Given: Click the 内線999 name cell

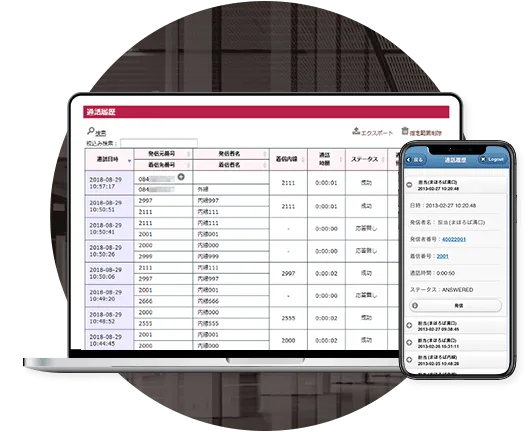Looking at the screenshot, I should pos(231,256).
